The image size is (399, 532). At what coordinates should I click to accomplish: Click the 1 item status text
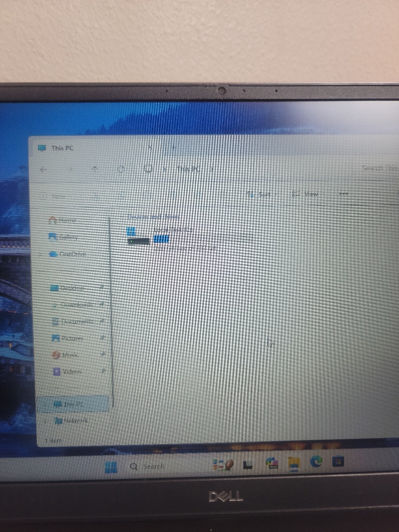click(x=54, y=441)
